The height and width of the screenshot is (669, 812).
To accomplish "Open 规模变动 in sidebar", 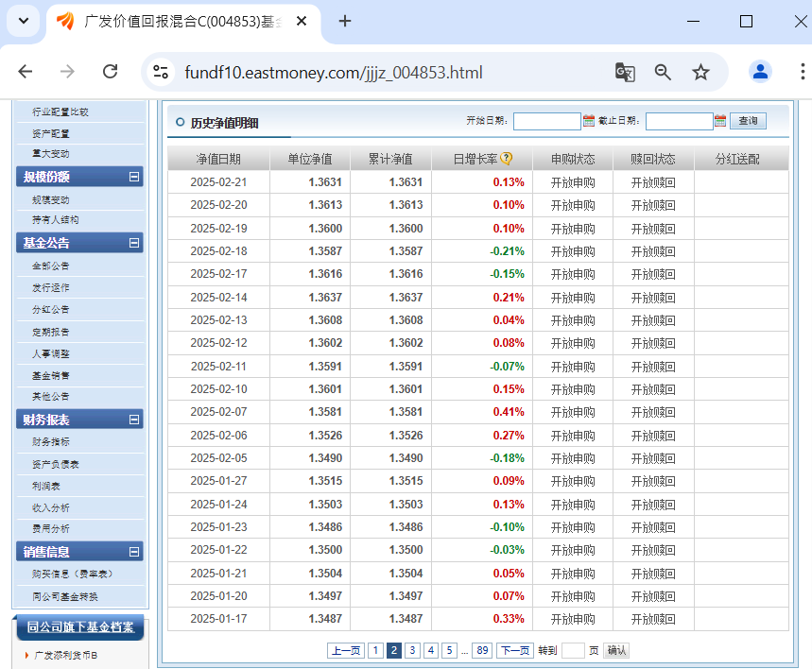I will 51,200.
